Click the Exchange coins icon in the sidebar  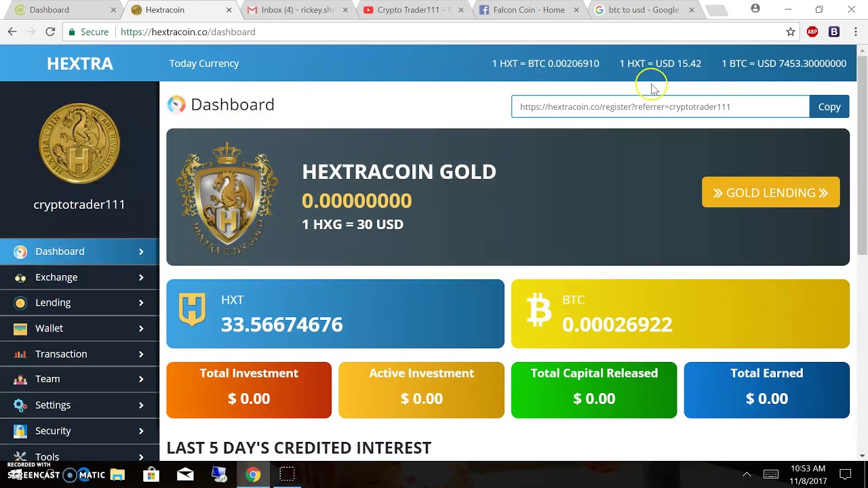coord(20,277)
